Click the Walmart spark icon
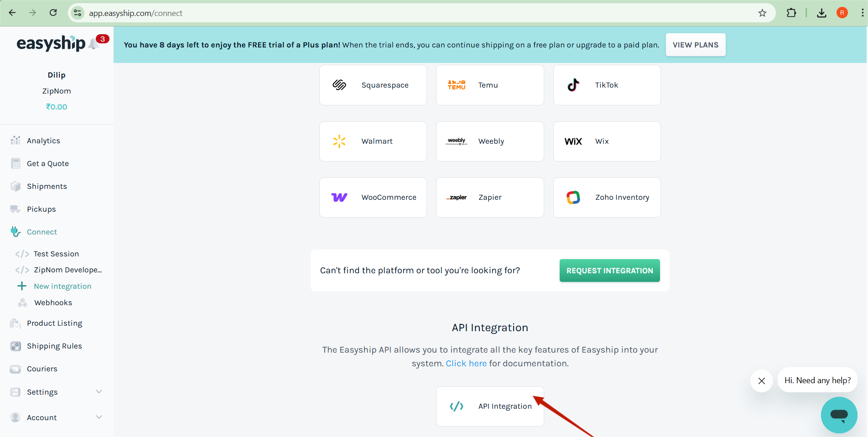Image resolution: width=868 pixels, height=437 pixels. 339,141
